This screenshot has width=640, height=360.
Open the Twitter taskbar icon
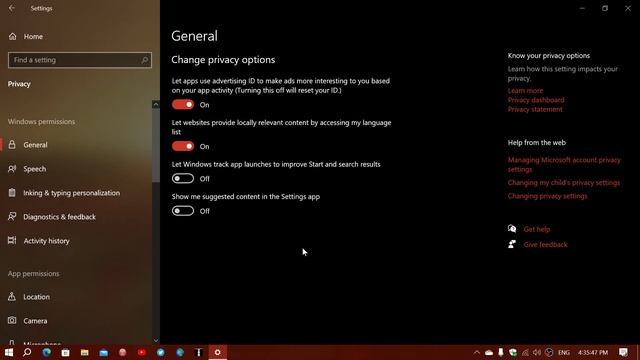pyautogui.click(x=161, y=352)
